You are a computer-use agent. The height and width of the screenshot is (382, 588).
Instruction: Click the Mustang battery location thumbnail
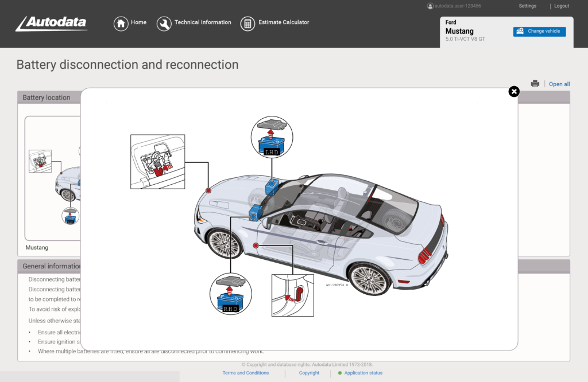[53, 178]
